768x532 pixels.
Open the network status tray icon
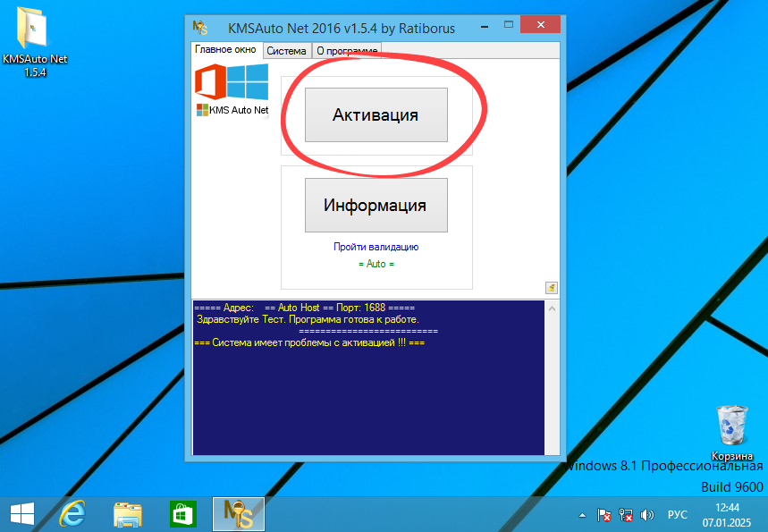click(x=625, y=515)
